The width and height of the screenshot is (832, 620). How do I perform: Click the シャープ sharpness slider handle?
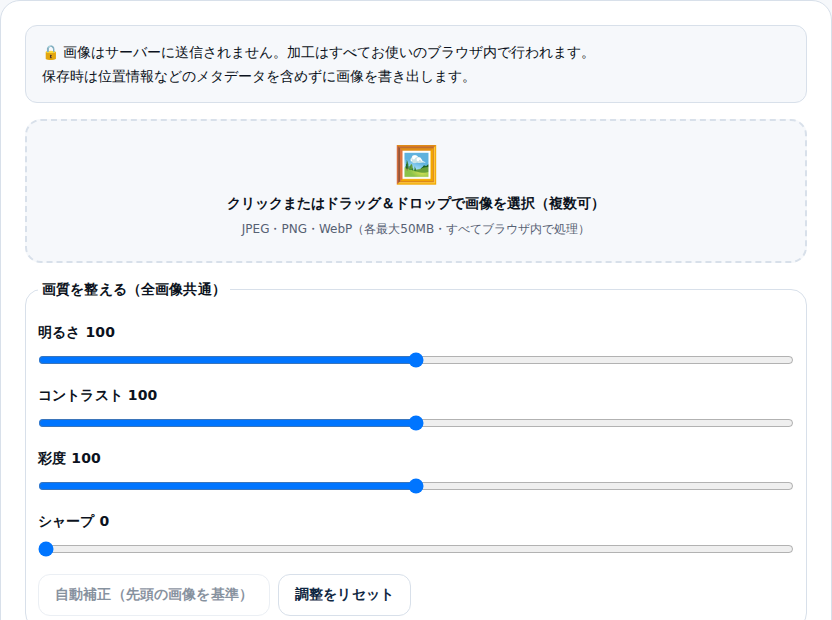tap(46, 549)
